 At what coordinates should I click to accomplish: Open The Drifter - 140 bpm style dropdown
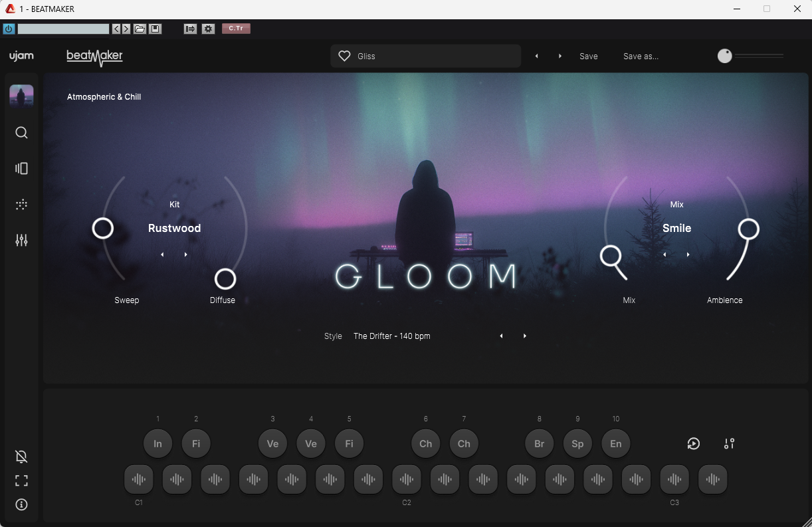point(392,336)
